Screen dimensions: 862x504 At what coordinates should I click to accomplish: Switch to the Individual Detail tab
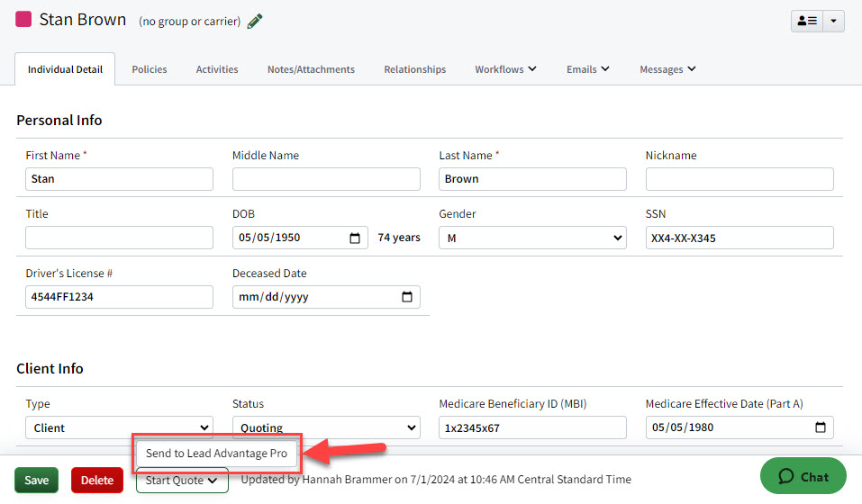(x=65, y=69)
